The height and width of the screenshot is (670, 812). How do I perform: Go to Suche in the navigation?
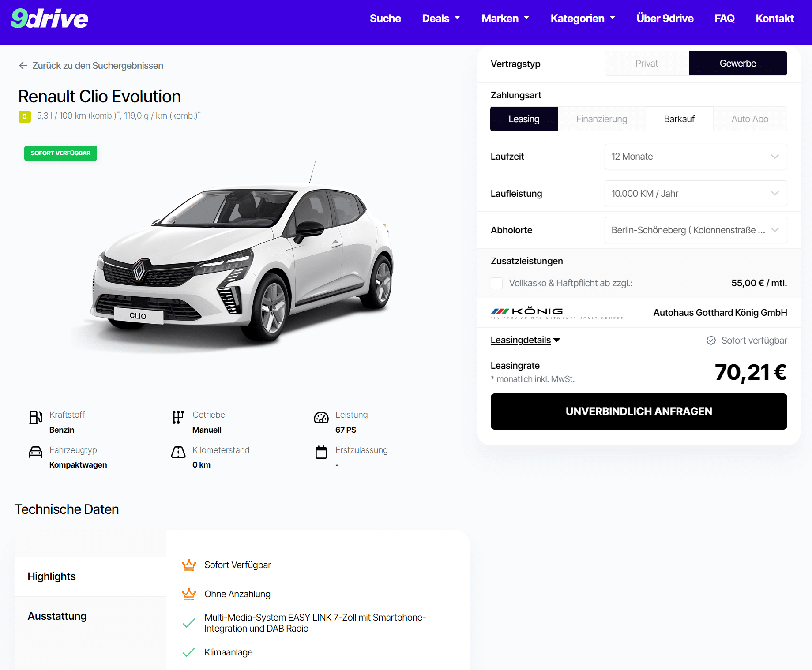[385, 19]
